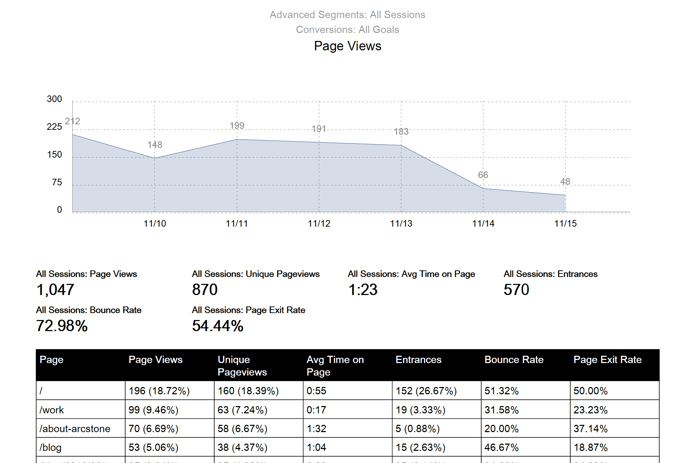Click the Conversions: All Goals text
The image size is (676, 463).
coord(347,30)
